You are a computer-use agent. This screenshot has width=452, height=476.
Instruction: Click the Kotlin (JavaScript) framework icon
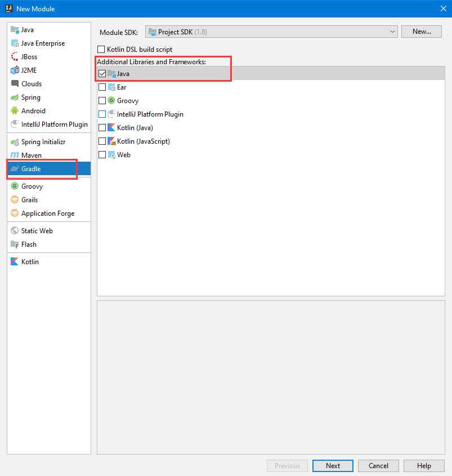tap(111, 141)
